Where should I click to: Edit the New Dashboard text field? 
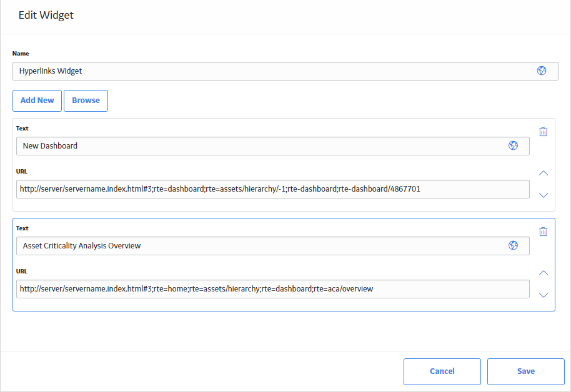coord(273,146)
